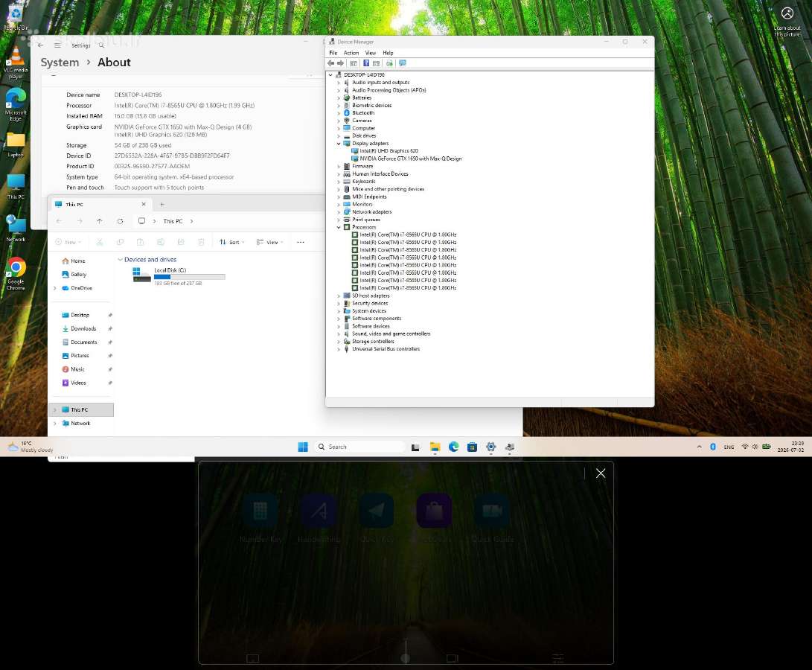Open the Help menu in Device Manager
Image resolution: width=812 pixels, height=670 pixels.
388,53
